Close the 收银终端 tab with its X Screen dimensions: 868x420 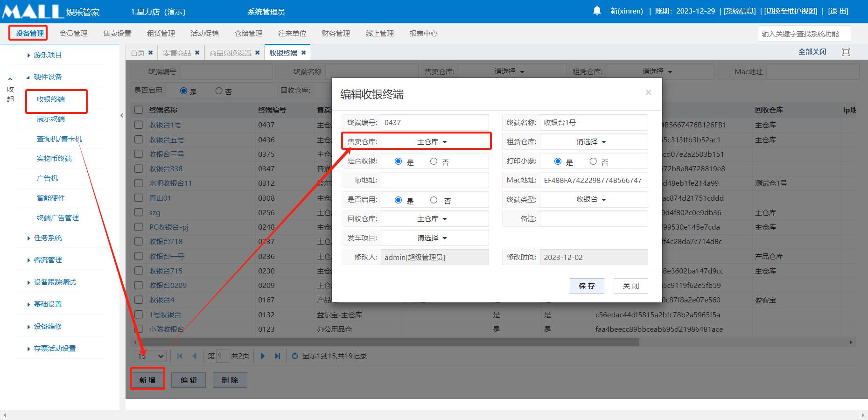[303, 53]
